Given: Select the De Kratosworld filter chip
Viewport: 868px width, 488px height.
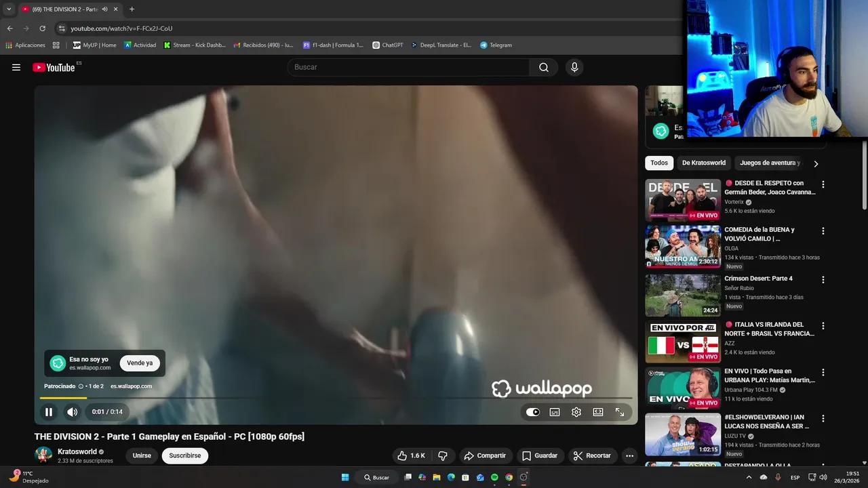Looking at the screenshot, I should coord(704,163).
